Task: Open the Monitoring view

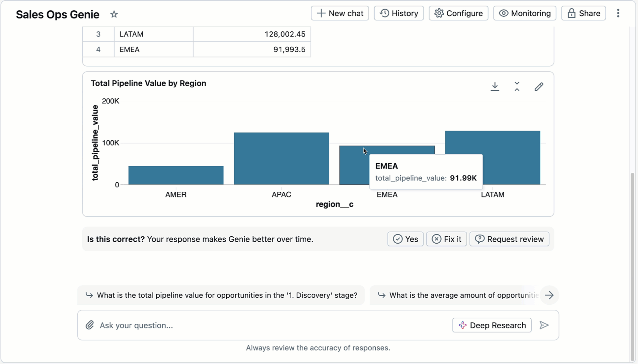Action: [525, 13]
